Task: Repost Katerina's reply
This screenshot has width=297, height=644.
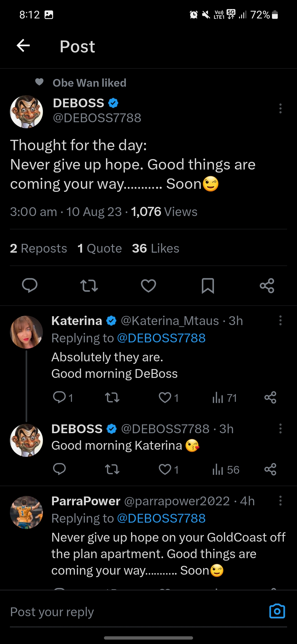Action: pyautogui.click(x=112, y=398)
